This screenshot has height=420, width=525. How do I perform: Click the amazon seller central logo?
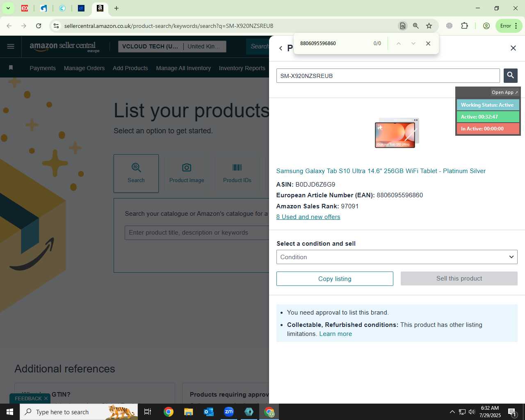(64, 47)
